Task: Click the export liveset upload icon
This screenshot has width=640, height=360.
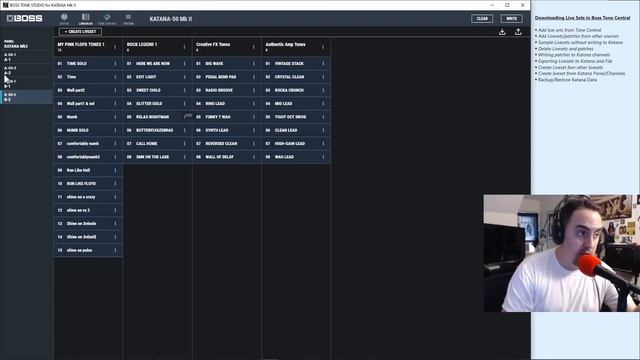Action: (x=518, y=32)
